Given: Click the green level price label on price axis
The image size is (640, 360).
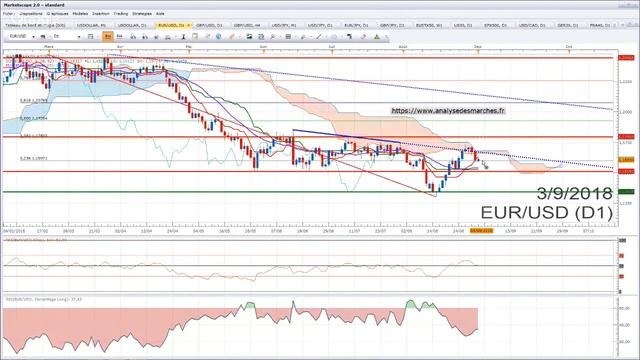Looking at the screenshot, I should click(626, 191).
